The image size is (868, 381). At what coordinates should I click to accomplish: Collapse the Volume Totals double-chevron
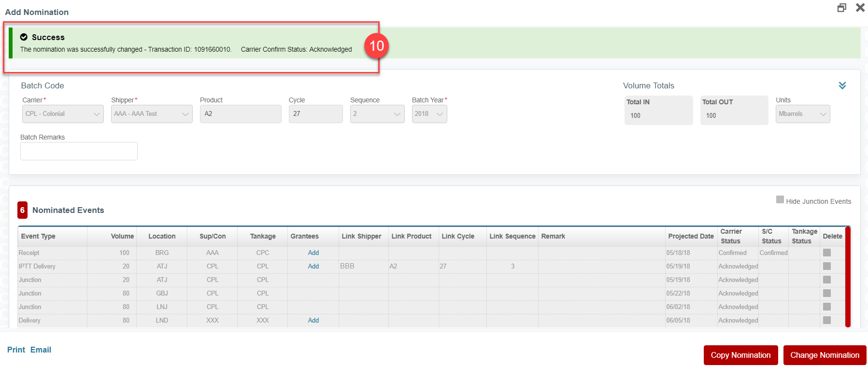pyautogui.click(x=842, y=85)
